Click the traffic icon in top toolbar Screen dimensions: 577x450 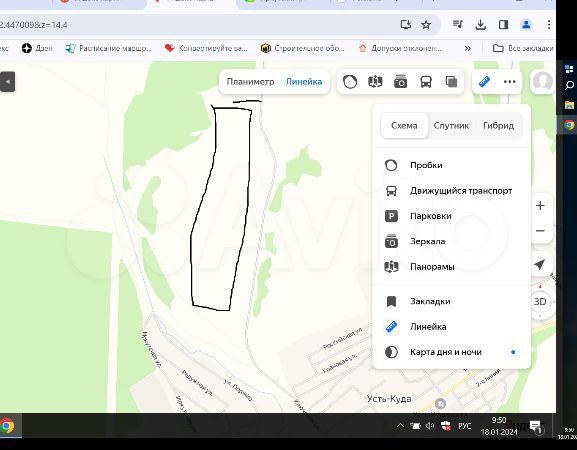tap(350, 82)
